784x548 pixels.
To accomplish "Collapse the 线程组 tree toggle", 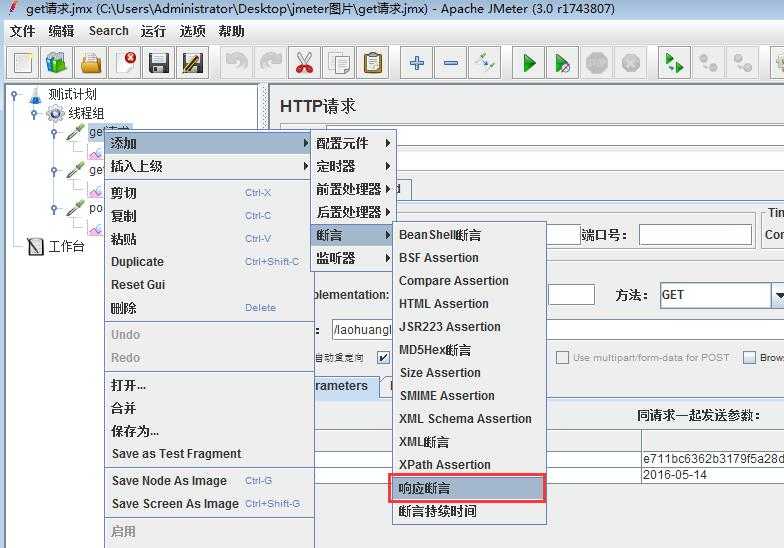I will pyautogui.click(x=34, y=114).
